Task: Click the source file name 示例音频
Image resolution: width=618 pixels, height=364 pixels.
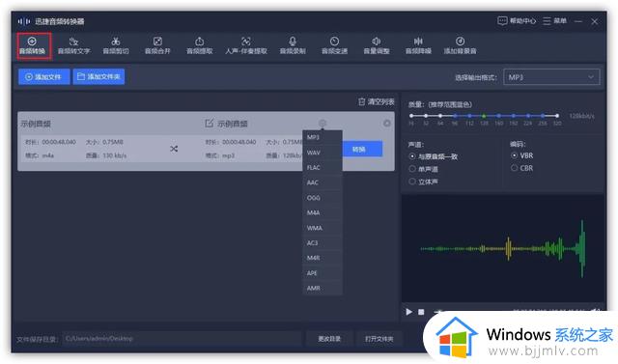Action: (36, 124)
